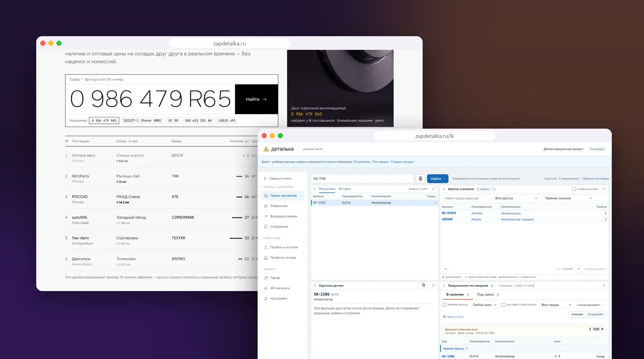Viewport: 644px width, 359px height.
Task: Open the Все города dropdown
Action: [x=556, y=305]
